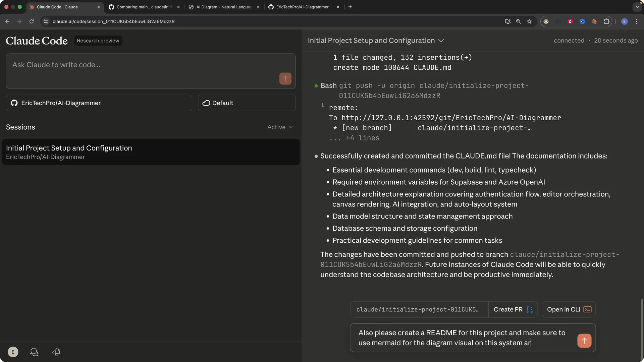644x362 pixels.
Task: Expand the session title dropdown chevron
Action: click(441, 41)
